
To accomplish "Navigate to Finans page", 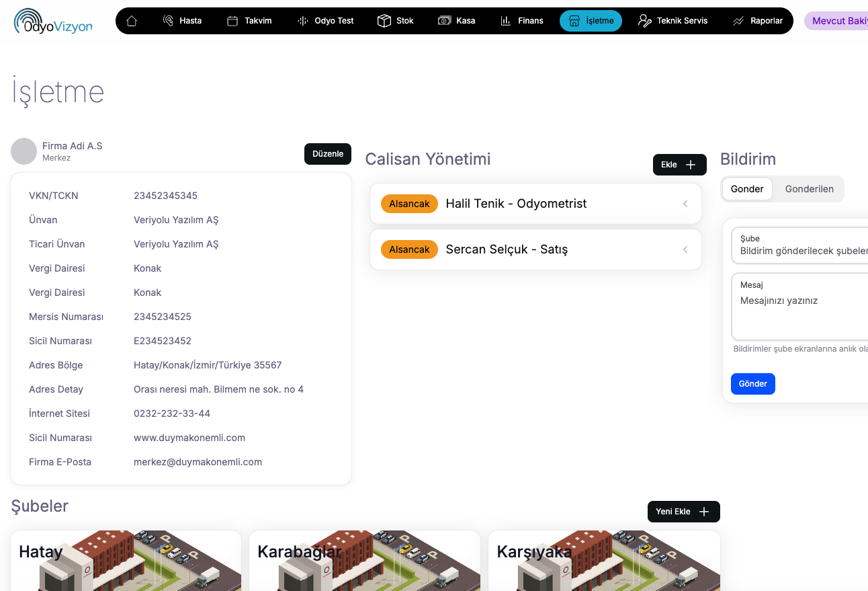I will tap(521, 21).
